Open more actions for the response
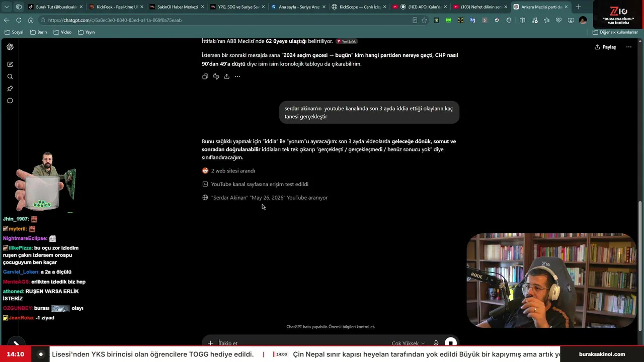The width and height of the screenshot is (644, 362). 237,76
